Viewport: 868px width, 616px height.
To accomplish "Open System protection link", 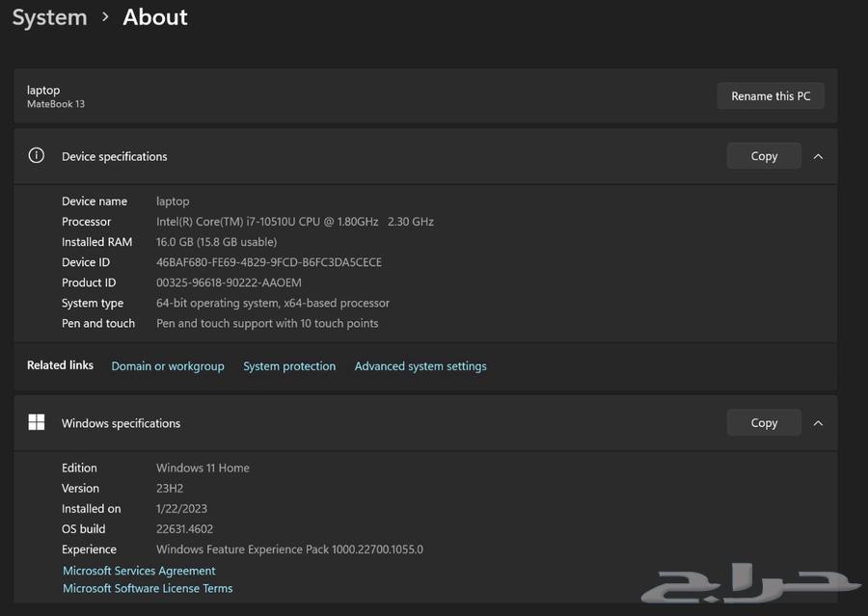I will coord(289,365).
